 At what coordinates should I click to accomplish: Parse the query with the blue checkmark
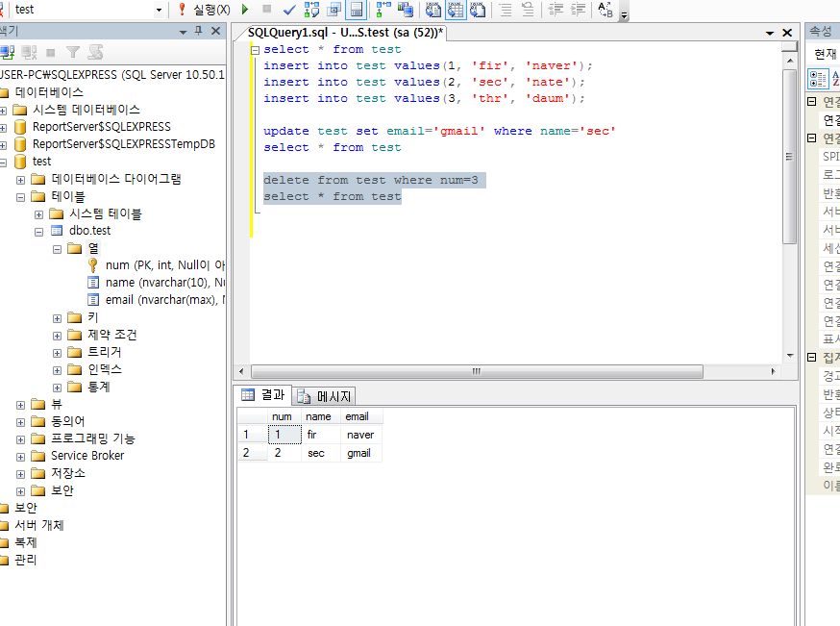pos(289,9)
